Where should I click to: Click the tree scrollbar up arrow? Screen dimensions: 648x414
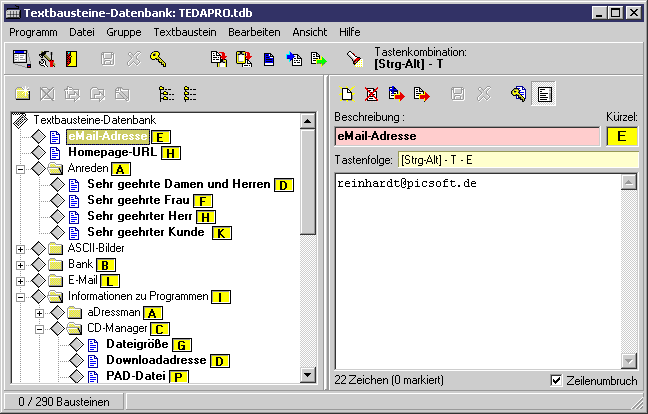coord(307,121)
